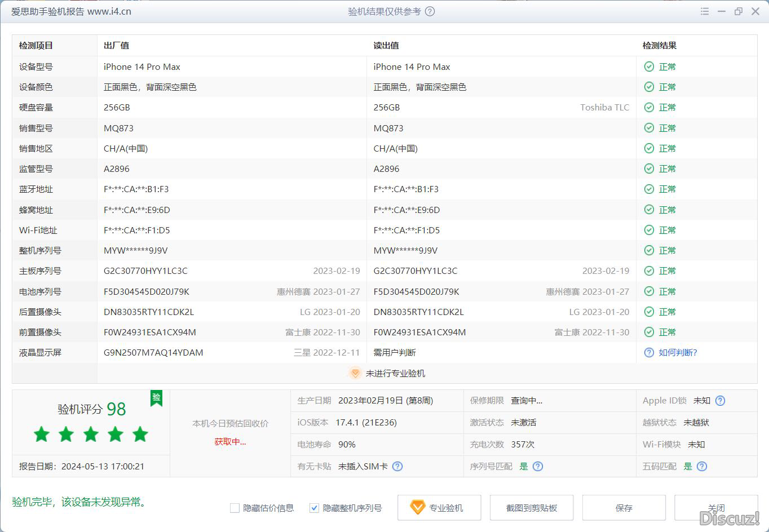Click the fifth green rating star
Image resolution: width=769 pixels, height=532 pixels.
[140, 435]
